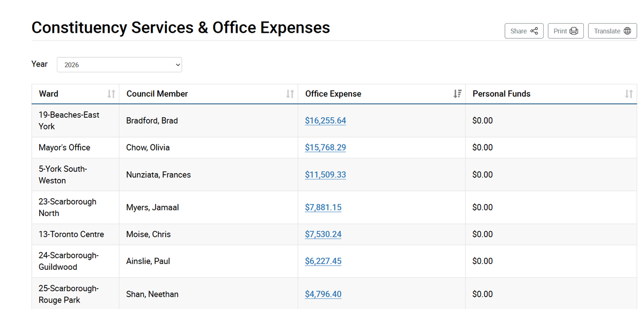
Task: Click the name Bradford, Brad
Action: [x=152, y=120]
